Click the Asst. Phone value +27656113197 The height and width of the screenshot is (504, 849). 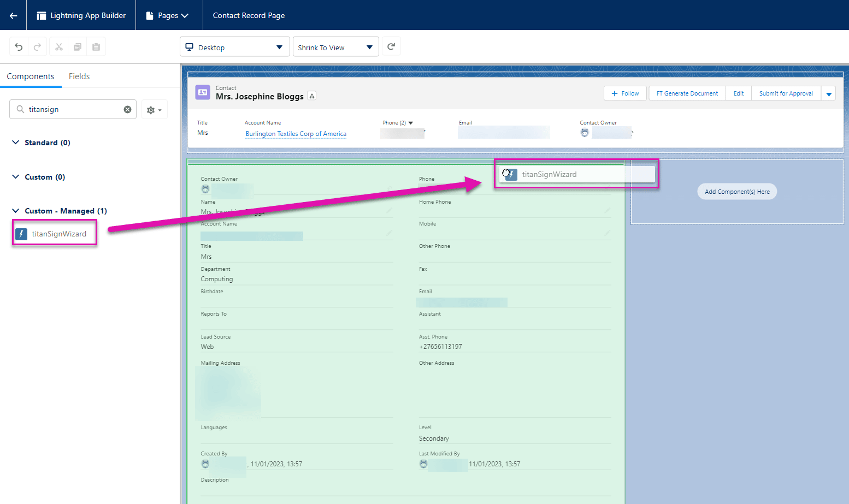(x=440, y=347)
